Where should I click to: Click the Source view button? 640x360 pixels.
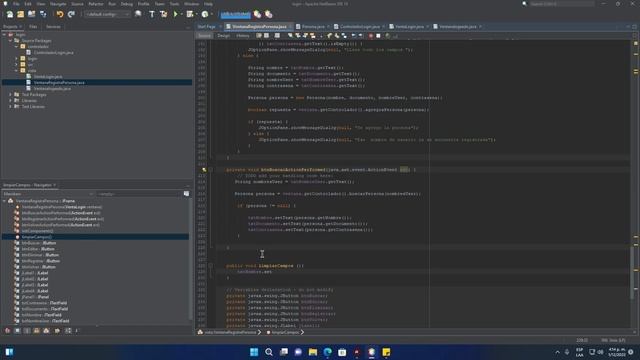[204, 36]
